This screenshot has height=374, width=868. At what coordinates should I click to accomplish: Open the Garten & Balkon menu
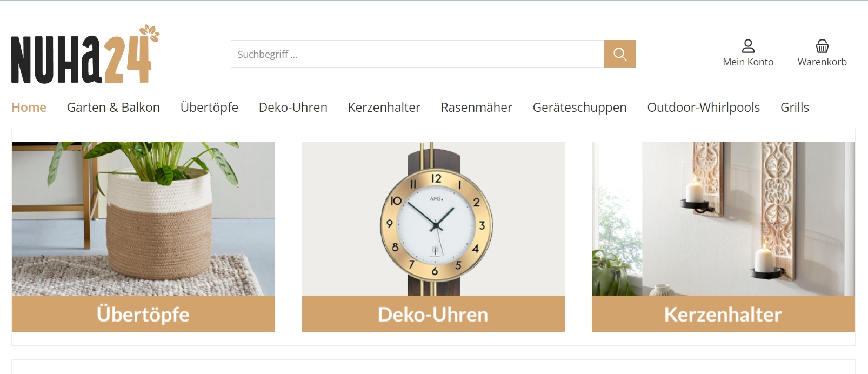(113, 108)
